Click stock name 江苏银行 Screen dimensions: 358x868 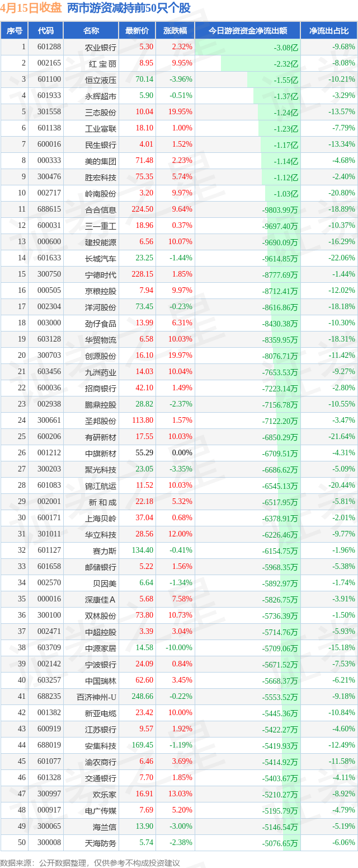tap(101, 729)
